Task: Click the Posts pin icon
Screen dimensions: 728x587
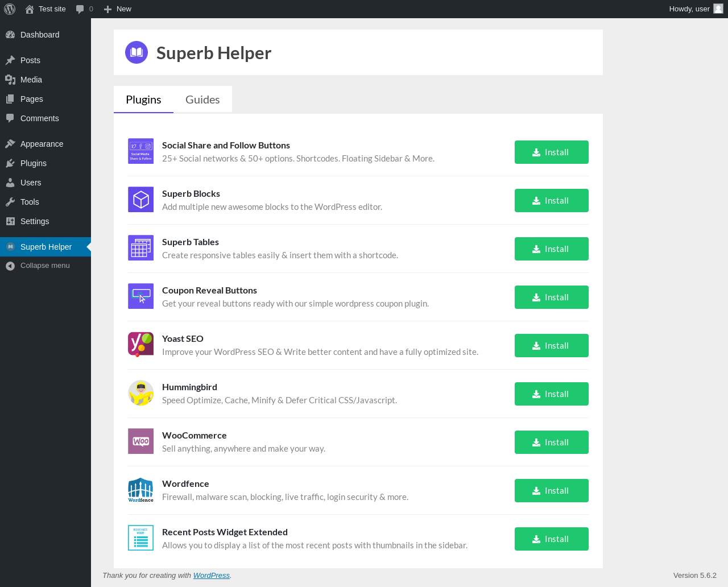Action: pyautogui.click(x=10, y=60)
